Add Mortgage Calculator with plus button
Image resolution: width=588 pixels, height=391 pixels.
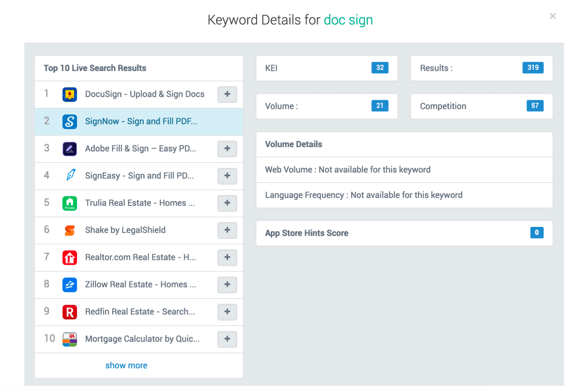click(227, 339)
